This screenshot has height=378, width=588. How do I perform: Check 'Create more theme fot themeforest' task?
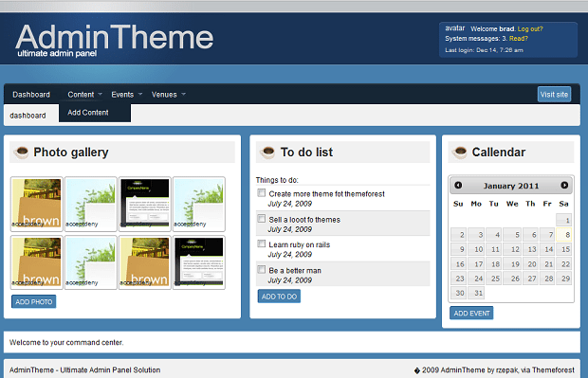262,193
